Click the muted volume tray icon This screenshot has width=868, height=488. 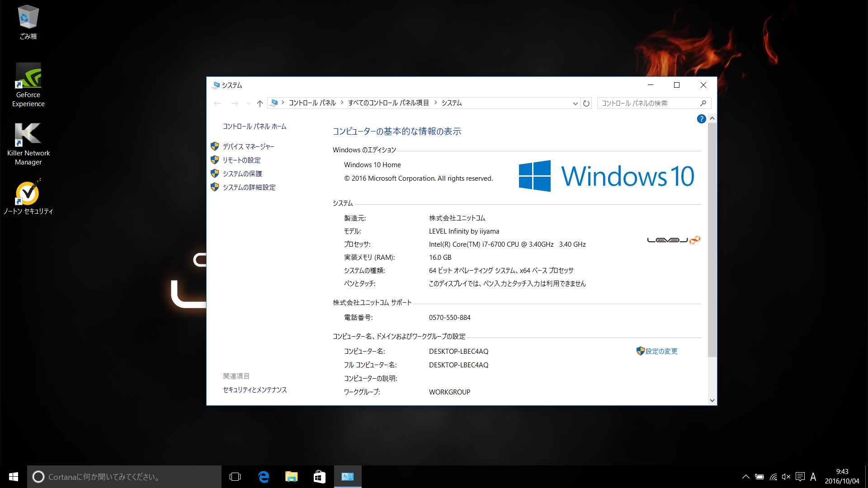(786, 477)
